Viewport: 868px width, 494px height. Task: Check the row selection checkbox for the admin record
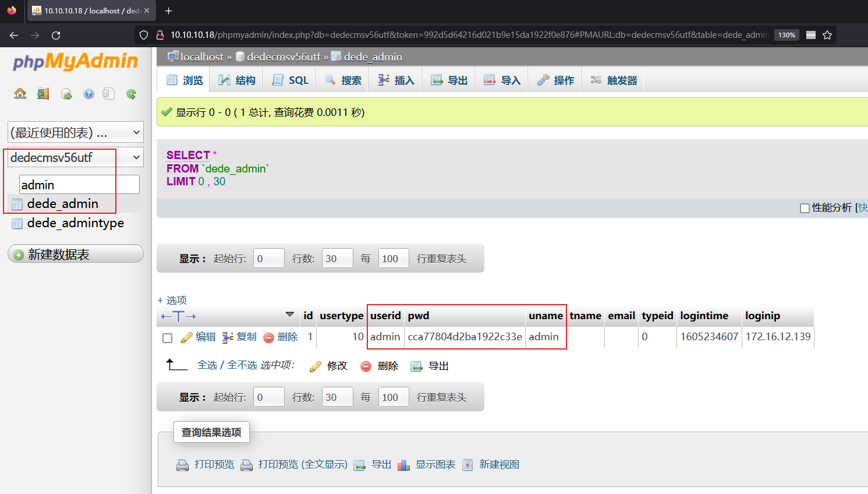coord(167,337)
